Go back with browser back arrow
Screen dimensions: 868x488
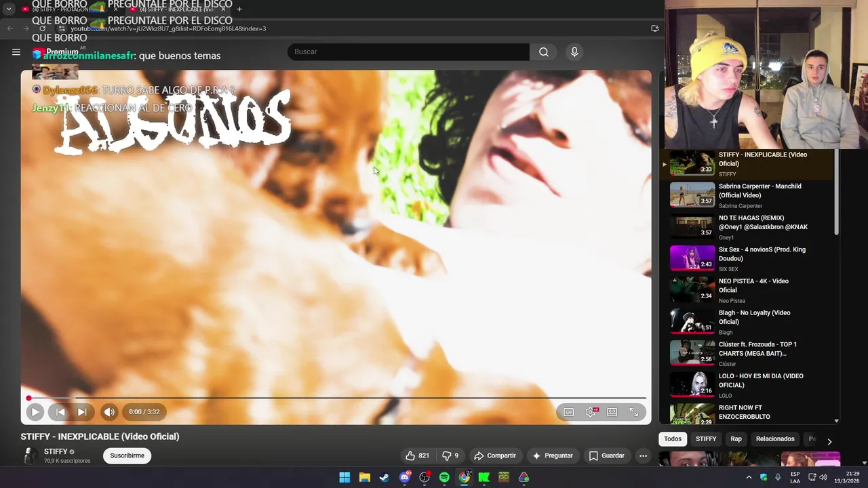[x=9, y=28]
